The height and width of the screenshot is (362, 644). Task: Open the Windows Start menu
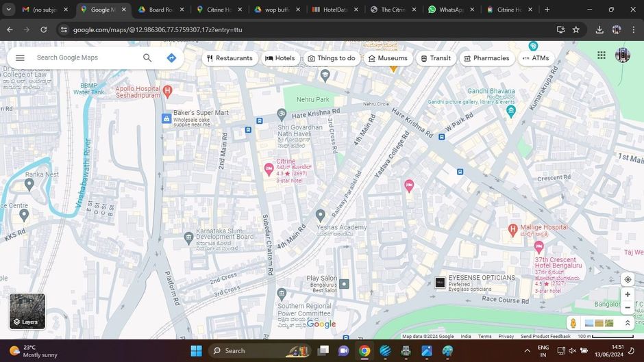[x=197, y=351]
